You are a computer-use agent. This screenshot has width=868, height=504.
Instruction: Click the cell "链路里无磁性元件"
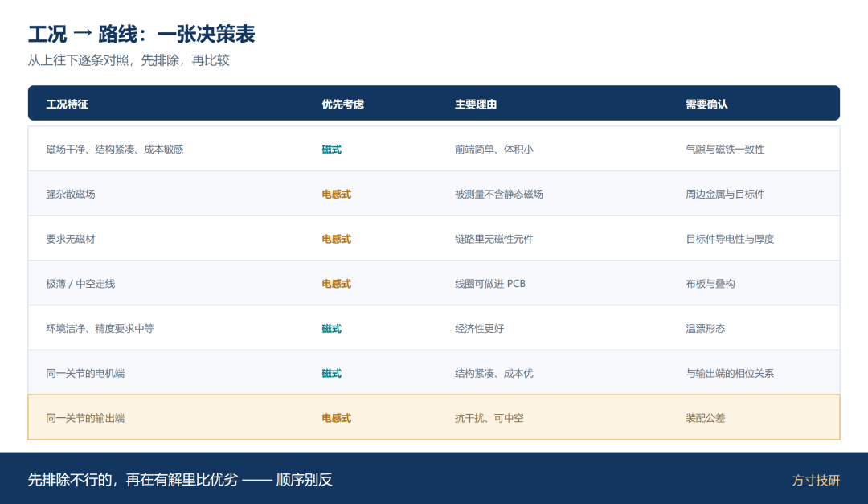(x=493, y=239)
